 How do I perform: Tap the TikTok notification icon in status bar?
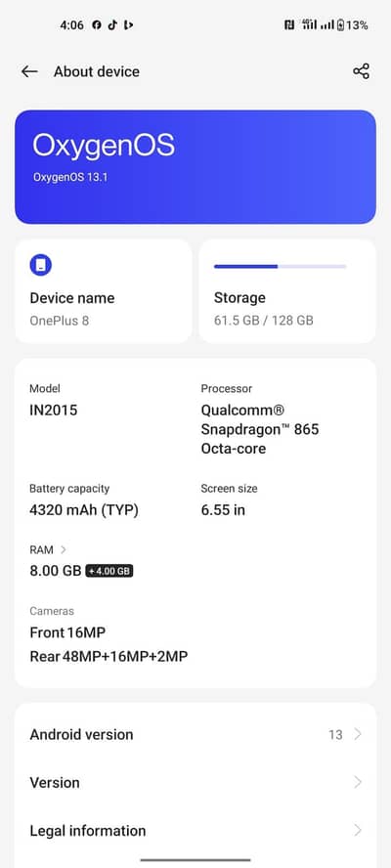[x=112, y=24]
